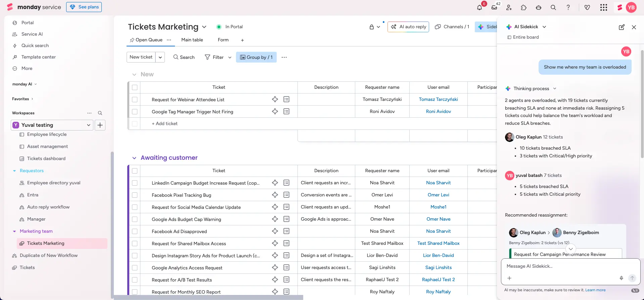Open the Form tab
644x300 pixels.
223,40
